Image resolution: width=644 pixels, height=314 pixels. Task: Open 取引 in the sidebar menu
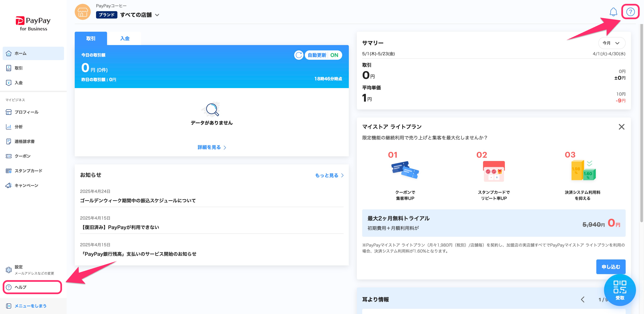pos(33,68)
